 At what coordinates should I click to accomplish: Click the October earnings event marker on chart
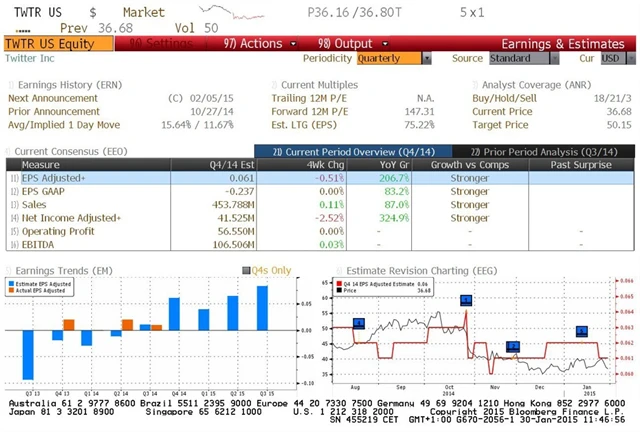tap(465, 300)
